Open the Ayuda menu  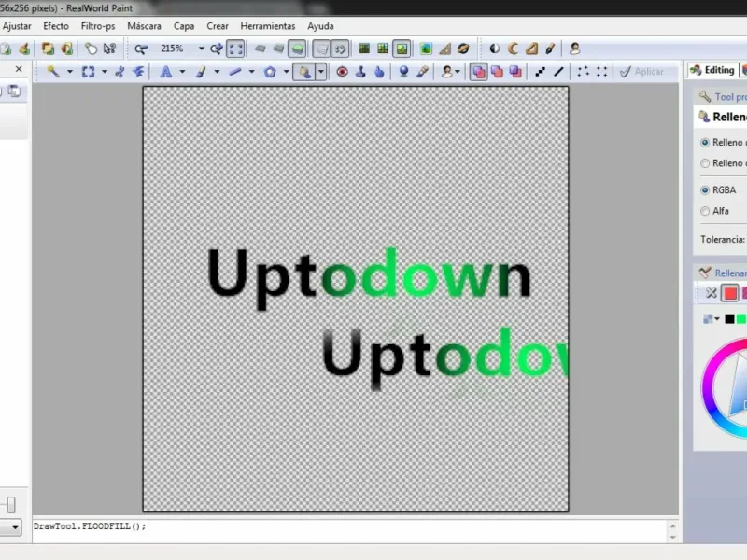click(x=320, y=26)
